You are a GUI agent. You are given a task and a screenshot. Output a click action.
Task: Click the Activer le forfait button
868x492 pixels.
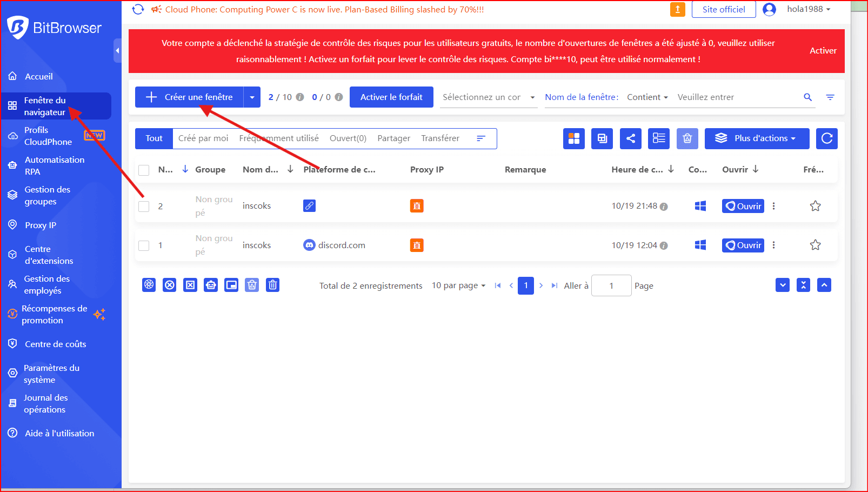point(391,97)
